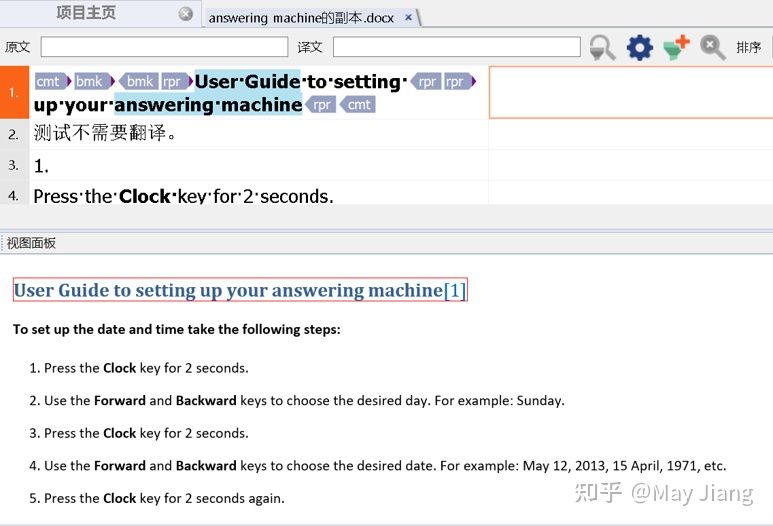The width and height of the screenshot is (773, 526).
Task: Click the first cmt tag in segment 1
Action: pos(48,82)
